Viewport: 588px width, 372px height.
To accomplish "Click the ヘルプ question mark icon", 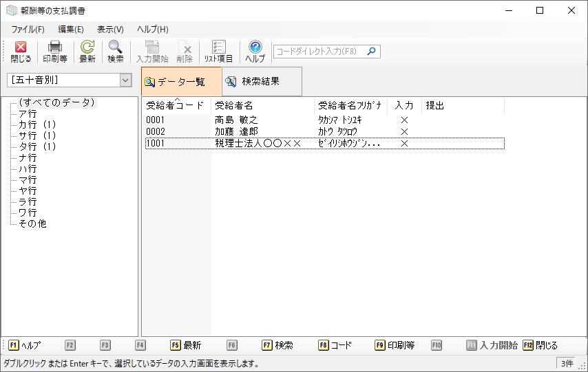I will coord(255,52).
